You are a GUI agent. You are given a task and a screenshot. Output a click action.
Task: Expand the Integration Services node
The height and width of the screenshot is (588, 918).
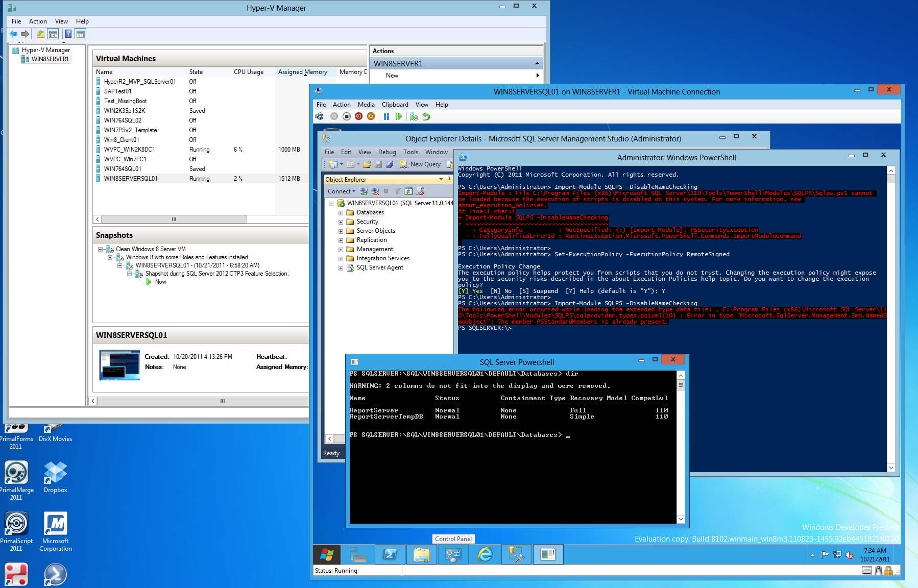(341, 259)
